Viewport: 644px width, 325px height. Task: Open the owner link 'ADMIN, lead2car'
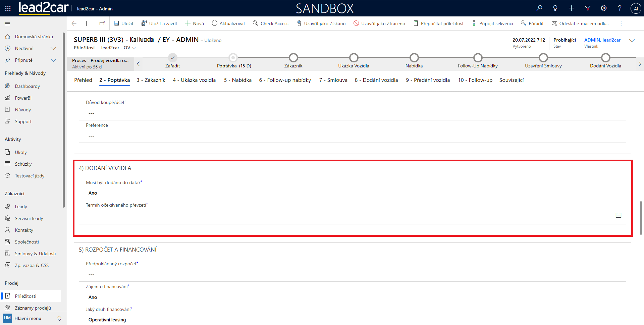point(602,40)
